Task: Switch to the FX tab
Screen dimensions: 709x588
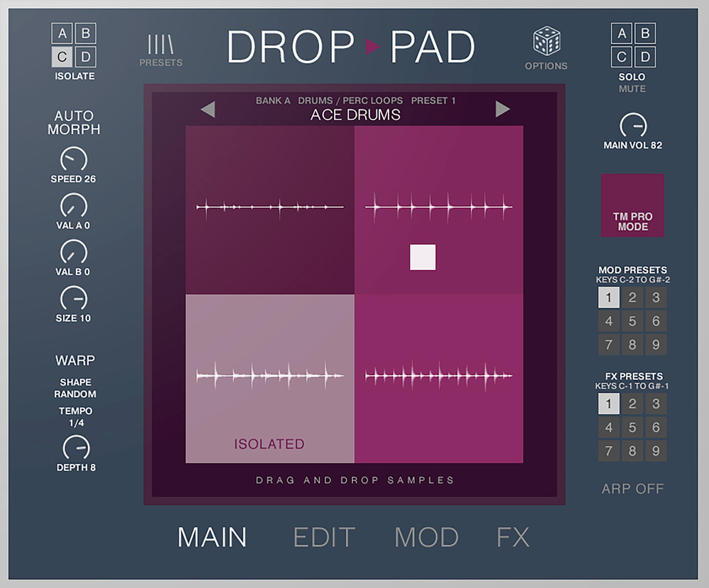Action: tap(513, 537)
